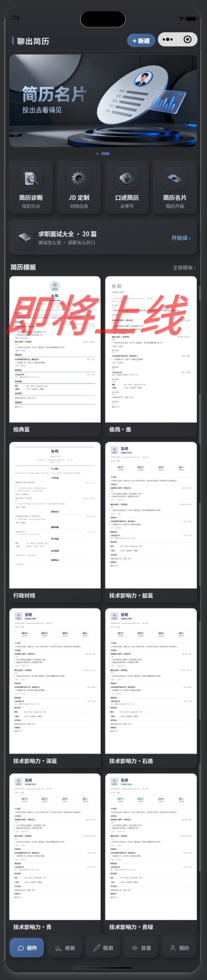
Task: Click the 2:04 clock in status bar
Action: point(14,18)
